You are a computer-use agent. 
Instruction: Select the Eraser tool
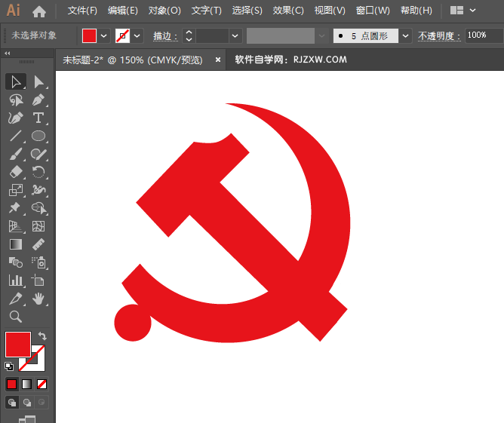pyautogui.click(x=16, y=172)
